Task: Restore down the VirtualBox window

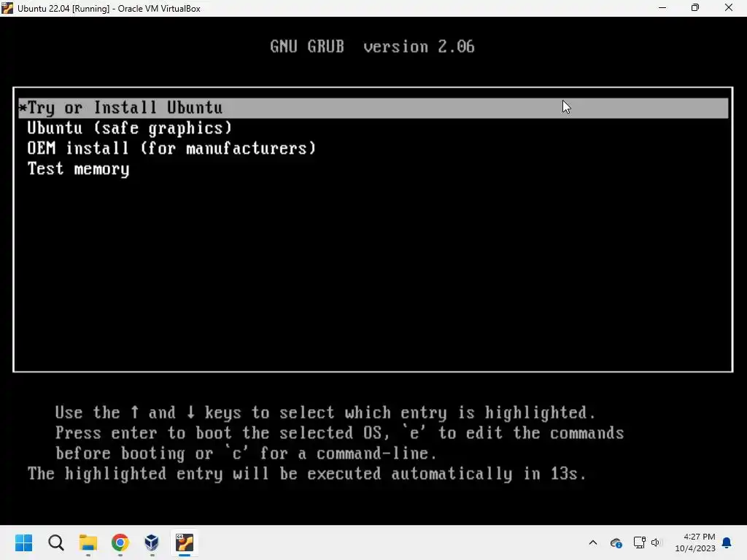Action: pyautogui.click(x=695, y=8)
